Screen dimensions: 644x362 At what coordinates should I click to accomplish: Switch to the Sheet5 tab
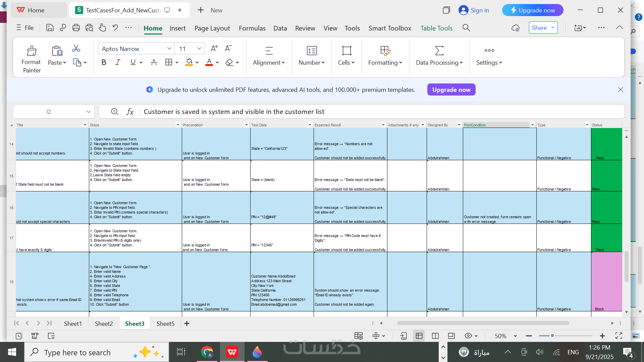[165, 323]
